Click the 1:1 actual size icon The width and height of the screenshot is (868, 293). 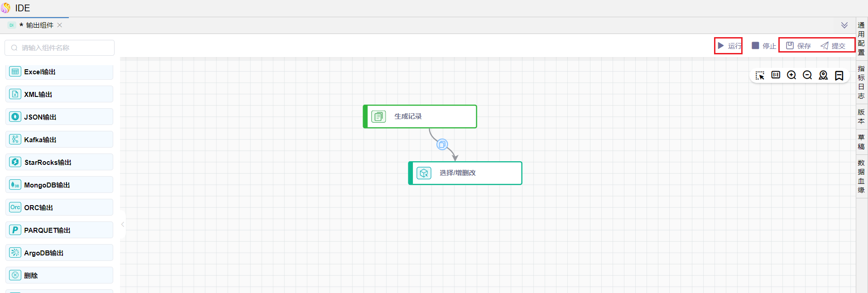point(776,75)
